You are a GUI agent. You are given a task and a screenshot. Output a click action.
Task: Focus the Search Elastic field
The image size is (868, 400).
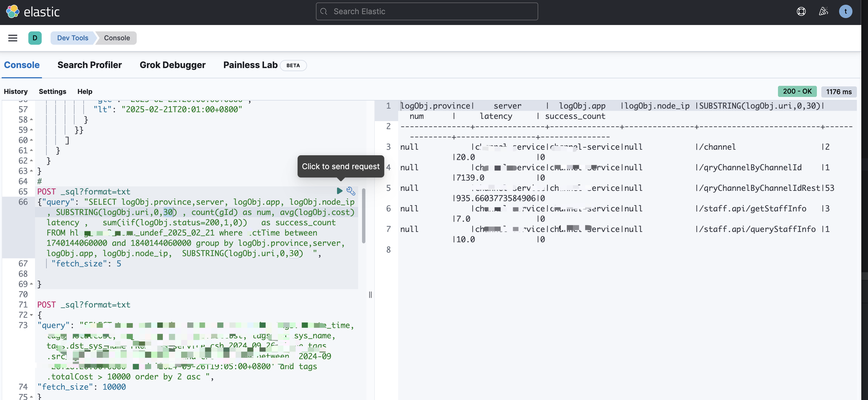pyautogui.click(x=426, y=11)
